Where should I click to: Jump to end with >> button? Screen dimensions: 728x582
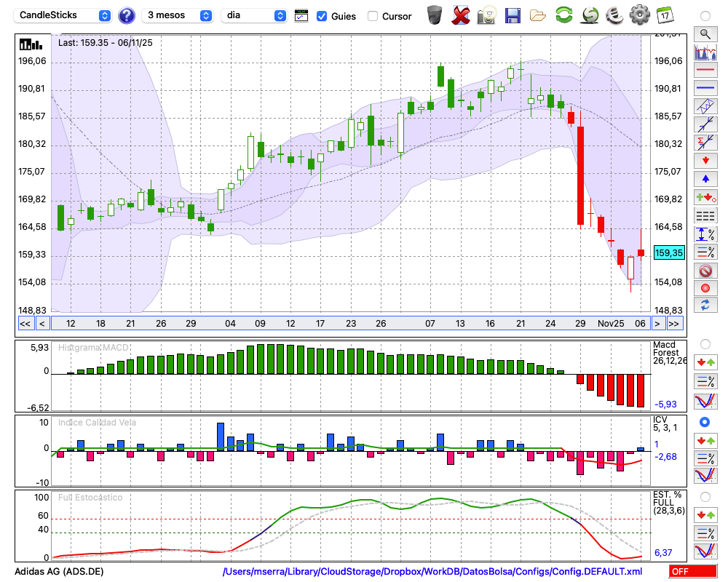point(674,324)
